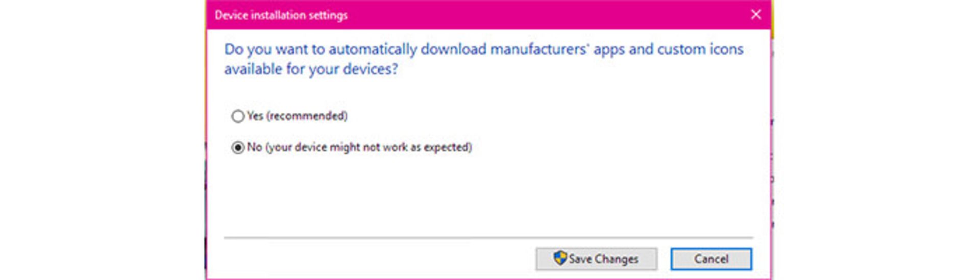
Task: Click the "Yes (recommended)" label text
Action: click(x=297, y=116)
